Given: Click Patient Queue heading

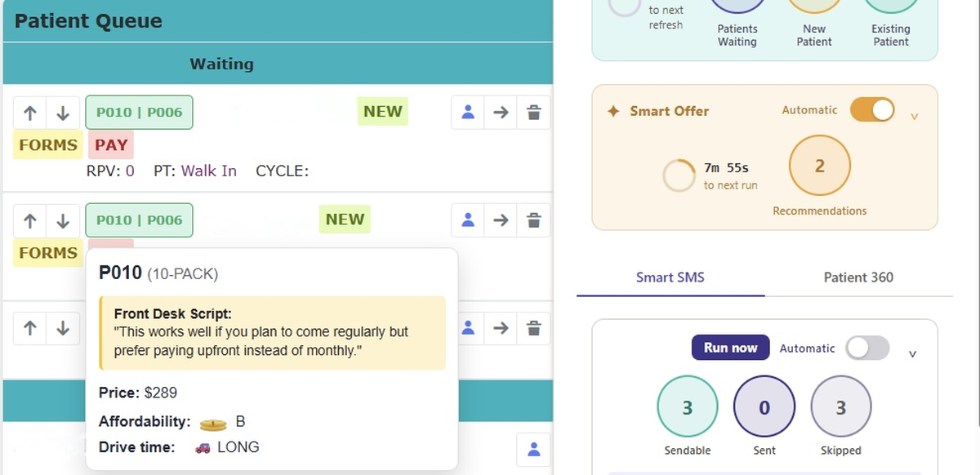Looking at the screenshot, I should point(88,21).
